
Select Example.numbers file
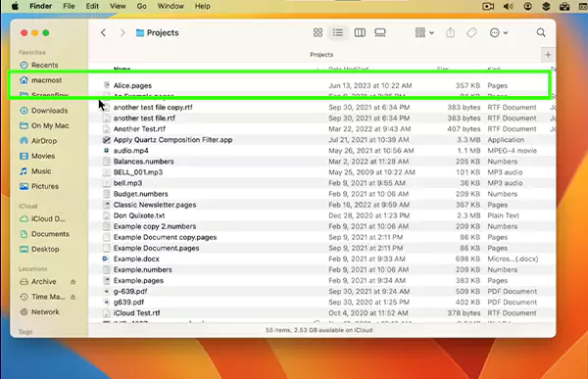(321, 270)
